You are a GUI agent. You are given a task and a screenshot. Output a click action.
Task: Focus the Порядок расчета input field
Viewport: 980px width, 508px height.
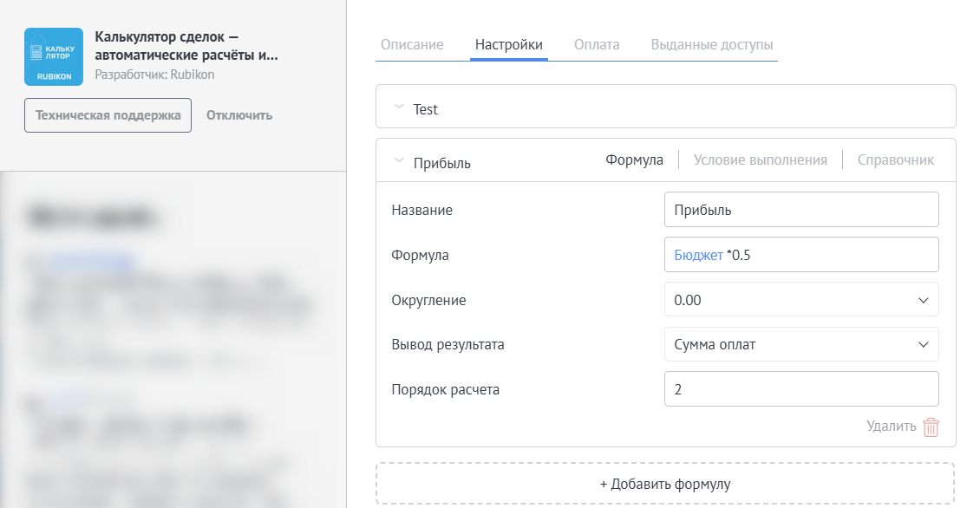click(801, 388)
